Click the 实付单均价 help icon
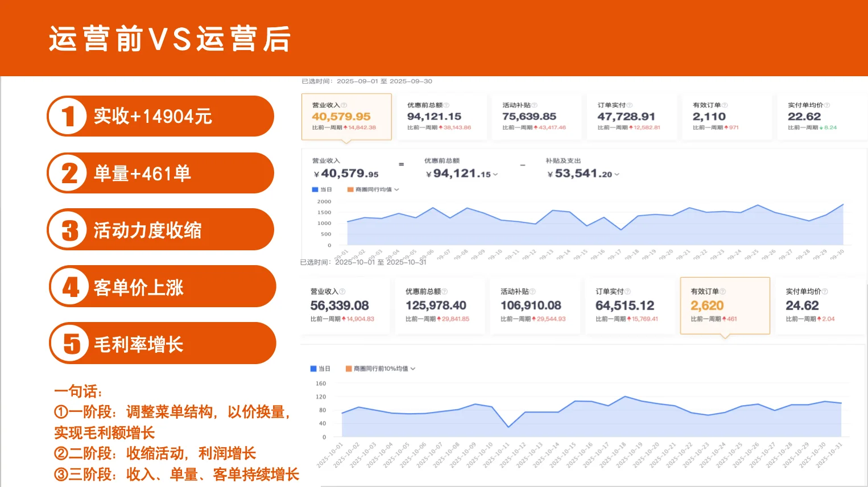This screenshot has height=487, width=868. tap(828, 105)
